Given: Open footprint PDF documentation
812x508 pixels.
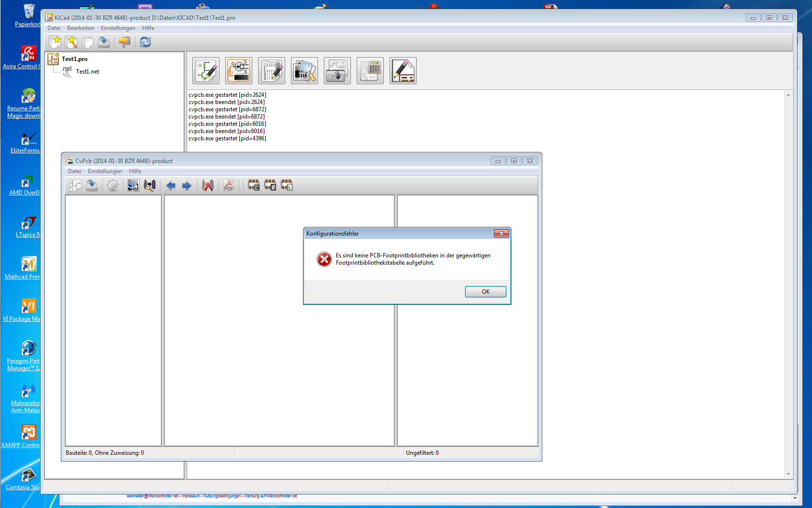Looking at the screenshot, I should point(229,185).
